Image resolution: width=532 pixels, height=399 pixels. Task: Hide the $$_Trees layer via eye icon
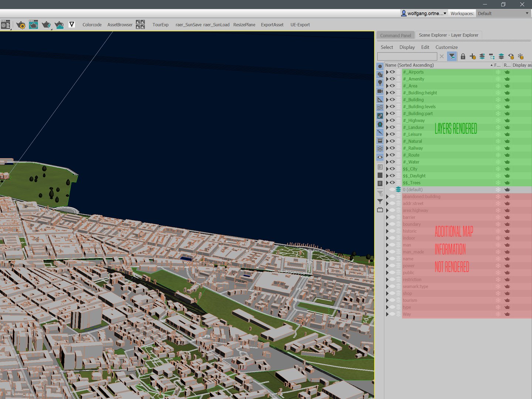pos(392,183)
